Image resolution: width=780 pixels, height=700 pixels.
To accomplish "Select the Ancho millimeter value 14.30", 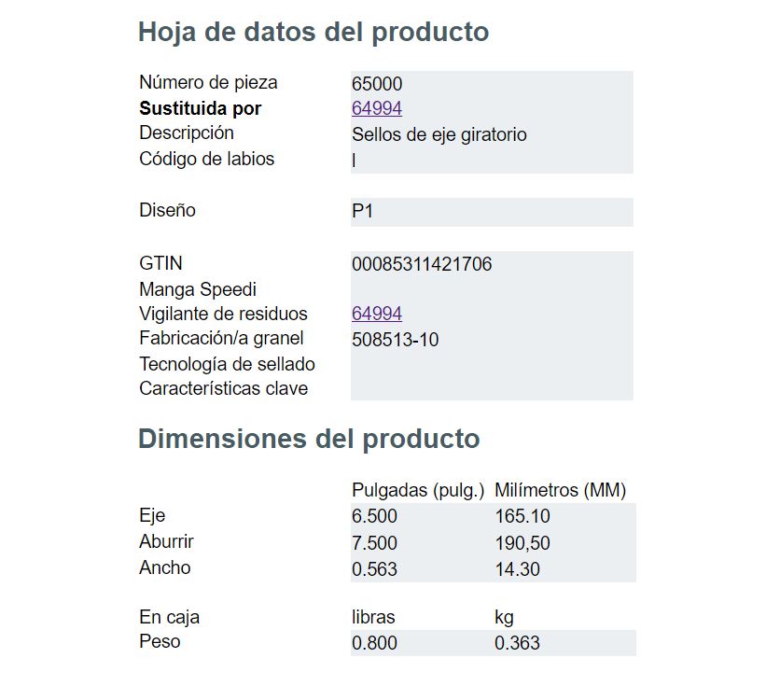I will click(x=517, y=569).
